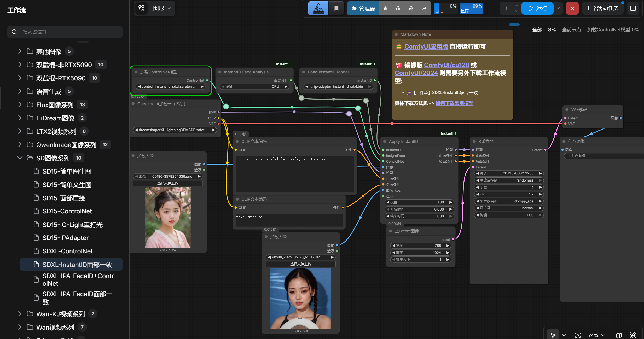Image resolution: width=644 pixels, height=339 pixels.
Task: Toggle the right side panel icon
Action: click(x=633, y=8)
